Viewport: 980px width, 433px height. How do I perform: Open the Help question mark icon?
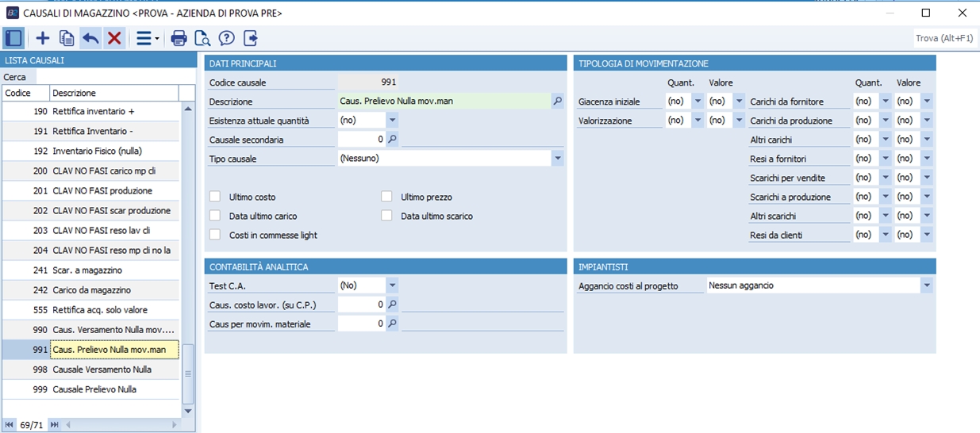pos(227,38)
